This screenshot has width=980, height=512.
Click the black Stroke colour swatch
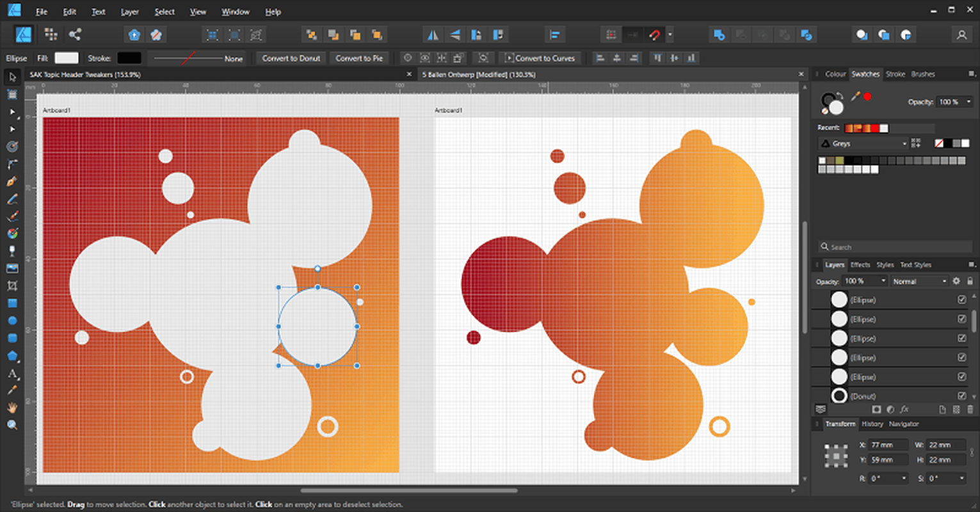[x=129, y=58]
